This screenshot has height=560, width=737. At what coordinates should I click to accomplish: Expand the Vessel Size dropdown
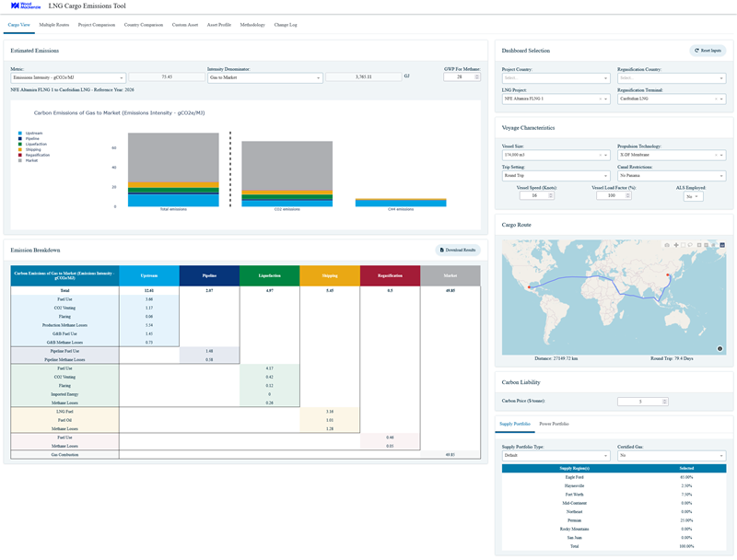pos(555,156)
